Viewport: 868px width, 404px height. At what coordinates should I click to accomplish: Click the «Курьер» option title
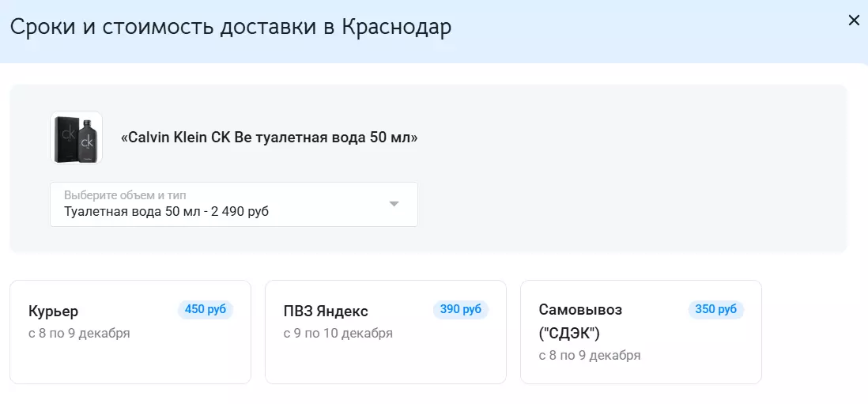pos(54,311)
